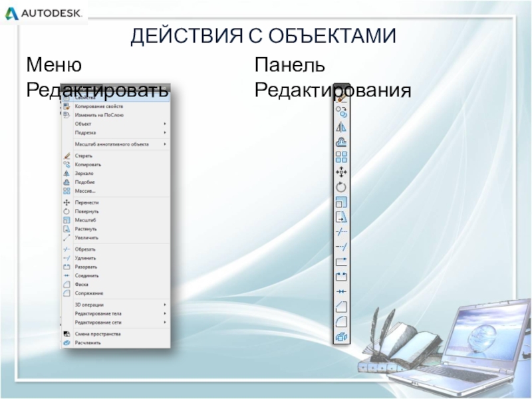Select the Trim tool in the editing toolbar
532x399 pixels.
[x=341, y=231]
